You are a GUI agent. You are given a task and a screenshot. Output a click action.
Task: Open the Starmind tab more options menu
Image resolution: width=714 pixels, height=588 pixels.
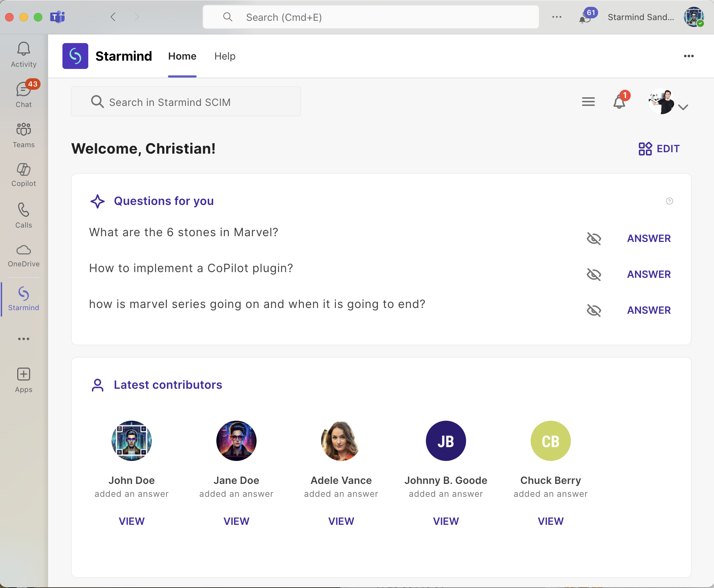(x=689, y=56)
